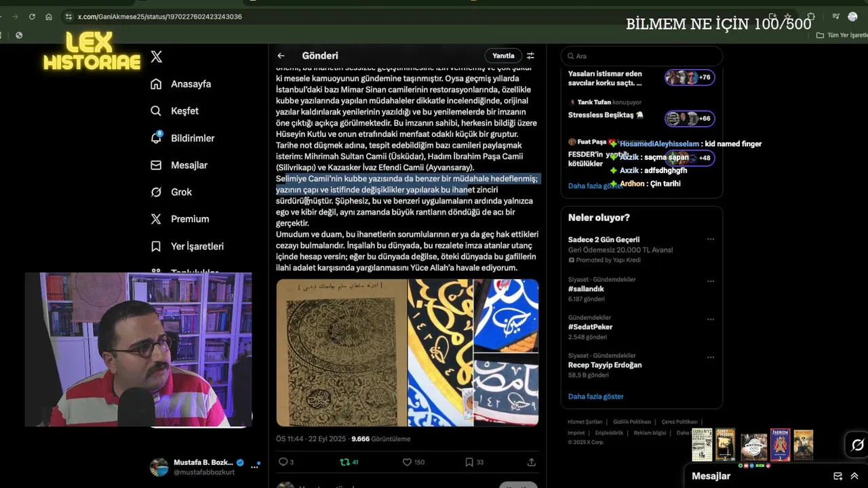868x488 pixels.
Task: Reload the page with the browser refresh icon
Action: tap(32, 16)
